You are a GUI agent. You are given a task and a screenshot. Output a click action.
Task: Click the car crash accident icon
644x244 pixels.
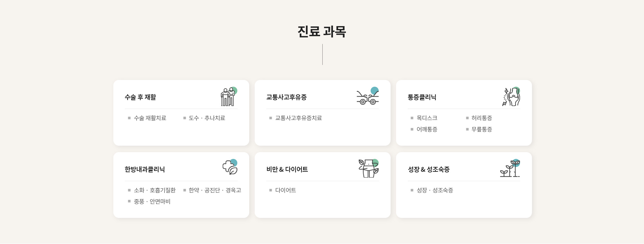coord(367,97)
